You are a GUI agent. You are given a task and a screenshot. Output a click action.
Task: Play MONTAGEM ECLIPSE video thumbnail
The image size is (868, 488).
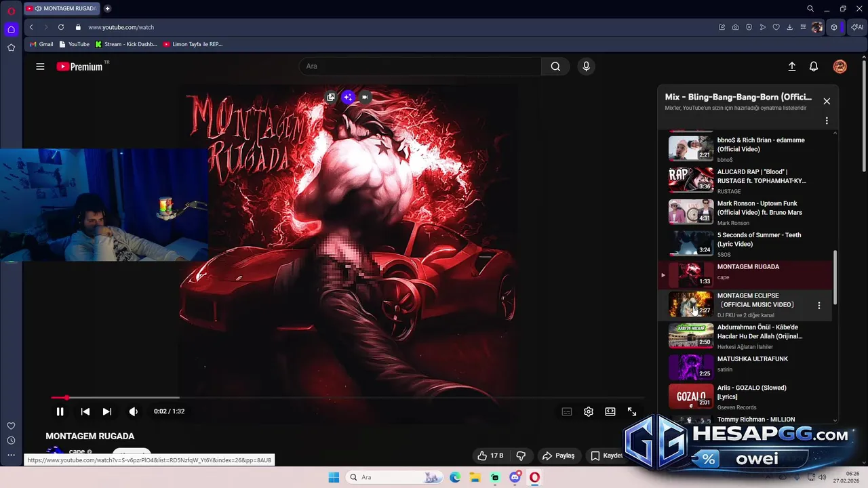pyautogui.click(x=691, y=305)
